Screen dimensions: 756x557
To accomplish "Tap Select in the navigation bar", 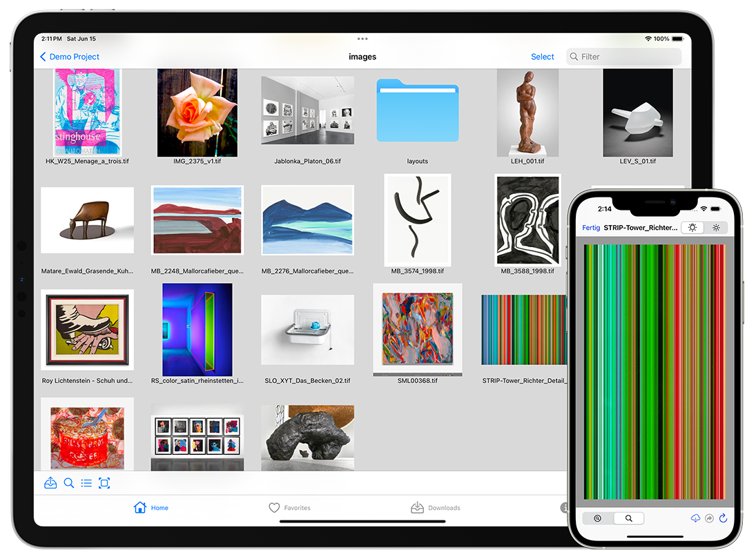I will [x=542, y=57].
